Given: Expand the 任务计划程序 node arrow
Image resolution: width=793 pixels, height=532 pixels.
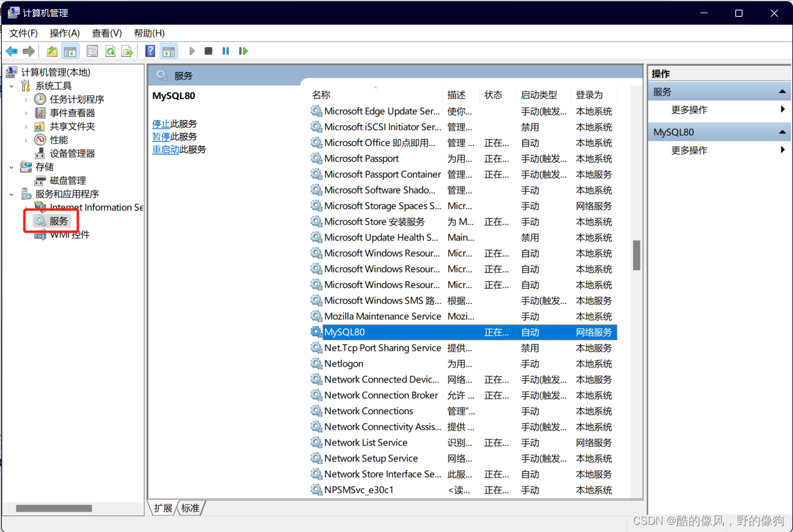Looking at the screenshot, I should (x=26, y=99).
